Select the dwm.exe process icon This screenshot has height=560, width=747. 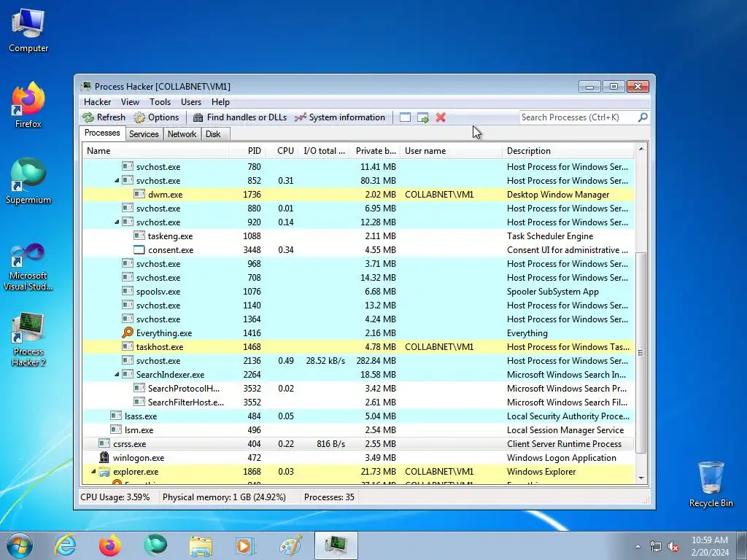[x=139, y=194]
